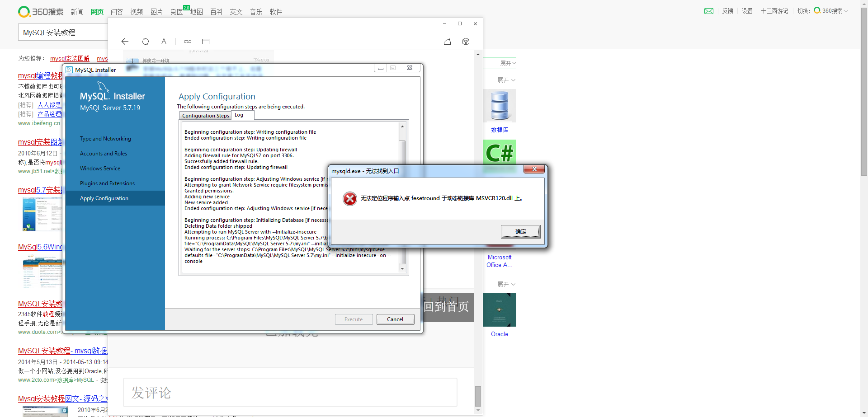This screenshot has height=417, width=868.
Task: Click the 数据库 database image
Action: (x=500, y=106)
